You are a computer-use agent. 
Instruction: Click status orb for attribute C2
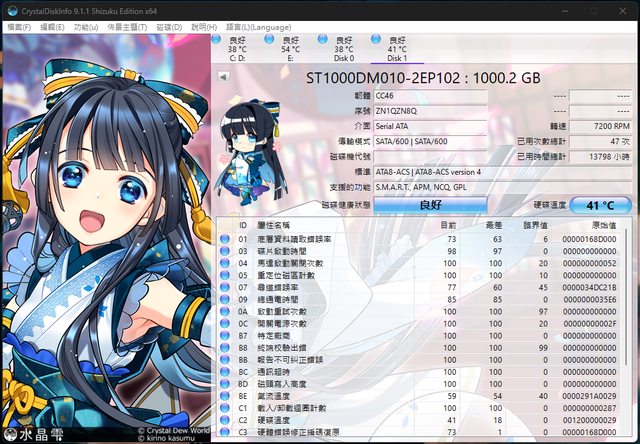click(x=225, y=421)
